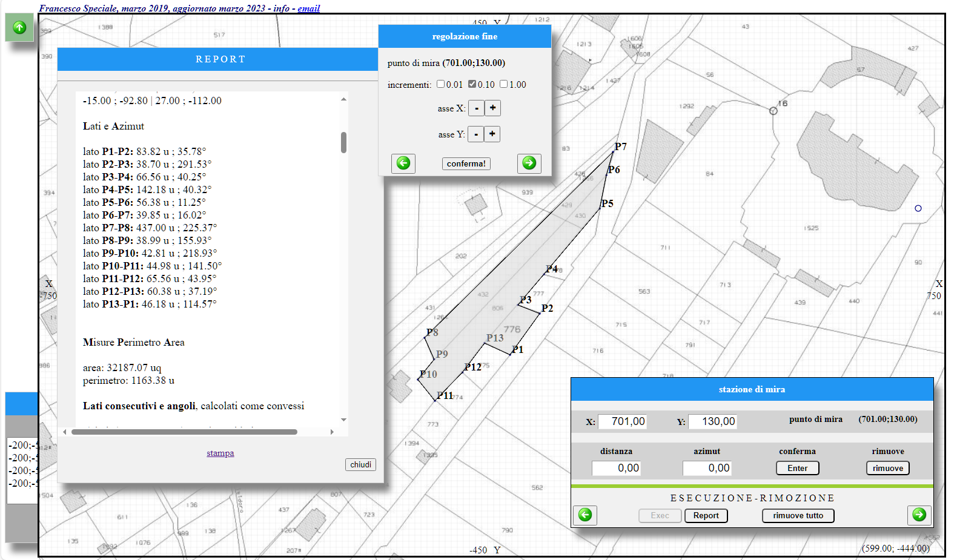Click the rimuove tutto button
957x560 pixels.
click(x=798, y=515)
